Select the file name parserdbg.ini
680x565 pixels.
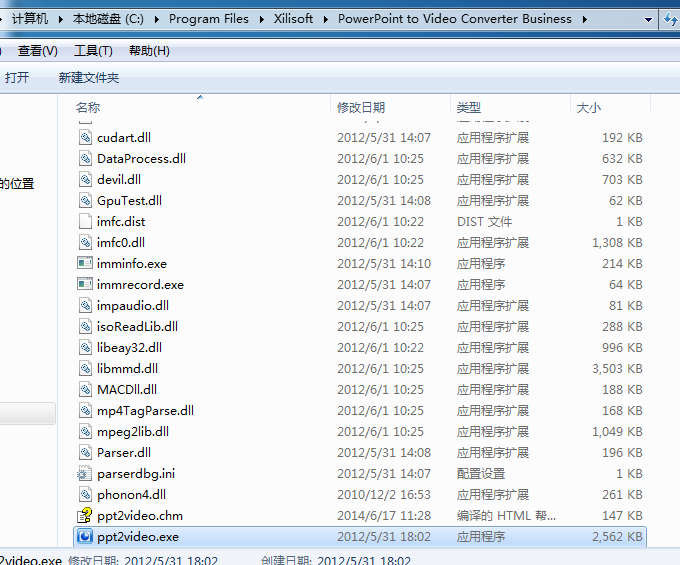[136, 474]
